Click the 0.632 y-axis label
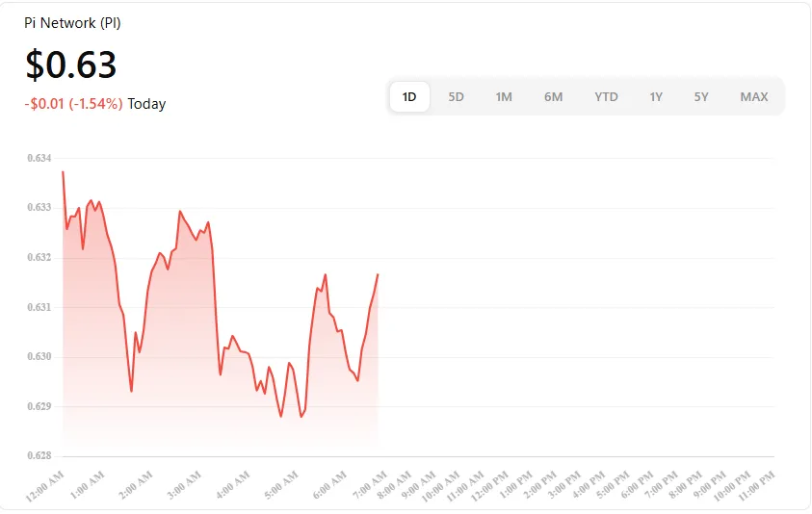812x514 pixels. [39, 257]
